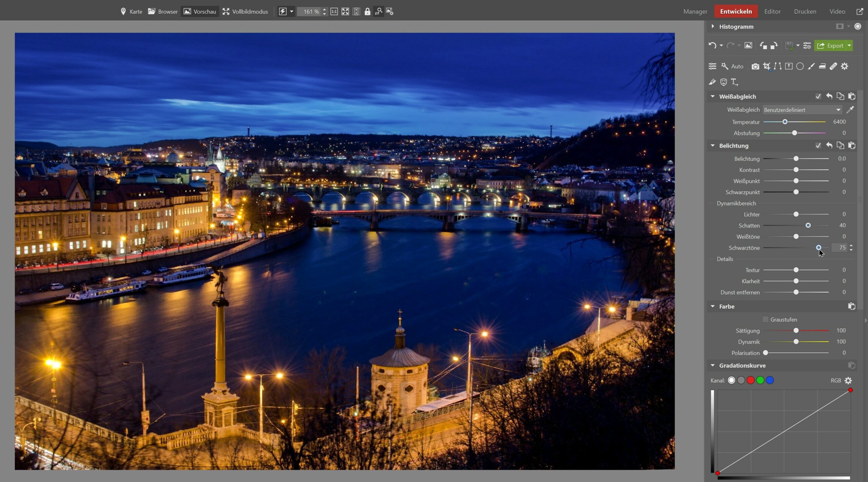Select the knife-shaped icon in the second tool row

point(712,82)
